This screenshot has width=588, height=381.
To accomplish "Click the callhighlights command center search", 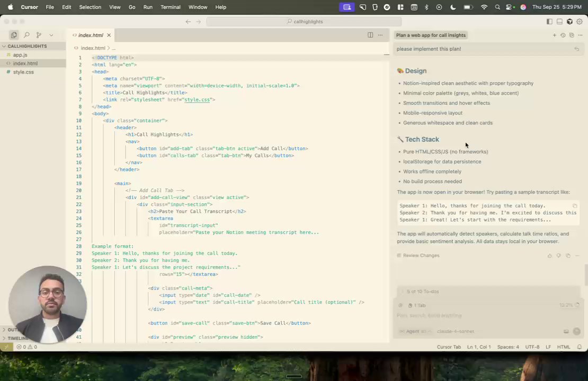I will point(304,22).
